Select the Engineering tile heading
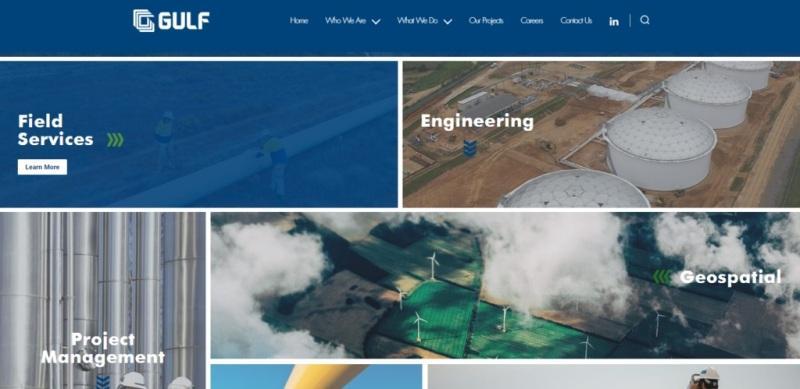The height and width of the screenshot is (389, 800). point(477,121)
